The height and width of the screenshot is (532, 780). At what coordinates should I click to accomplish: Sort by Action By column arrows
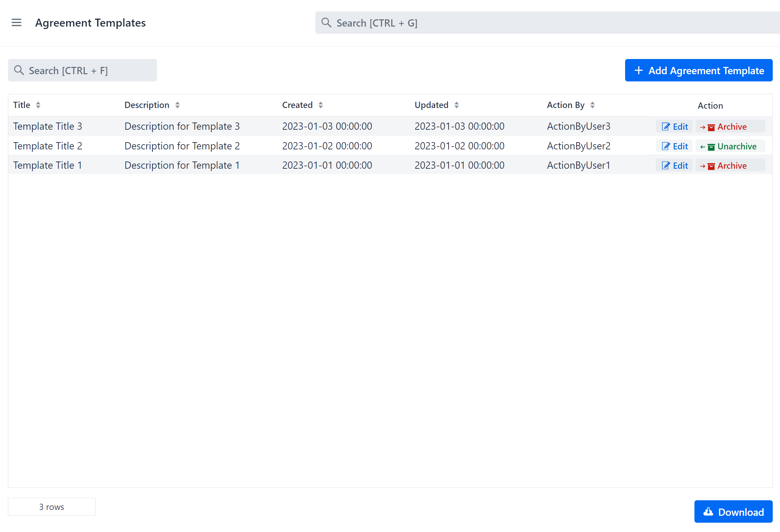(592, 105)
